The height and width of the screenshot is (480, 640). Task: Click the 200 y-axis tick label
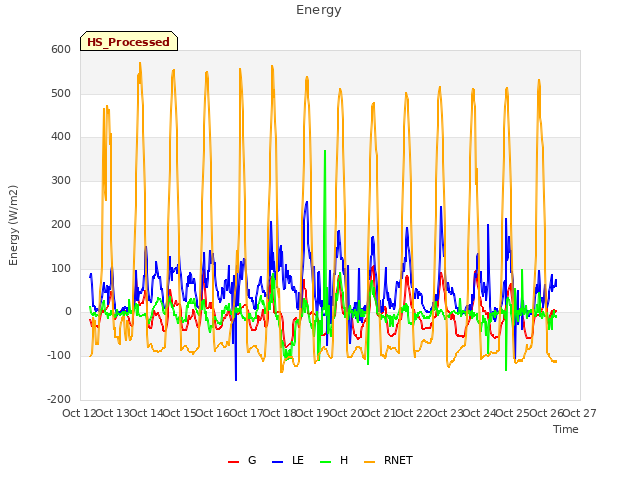(x=61, y=224)
